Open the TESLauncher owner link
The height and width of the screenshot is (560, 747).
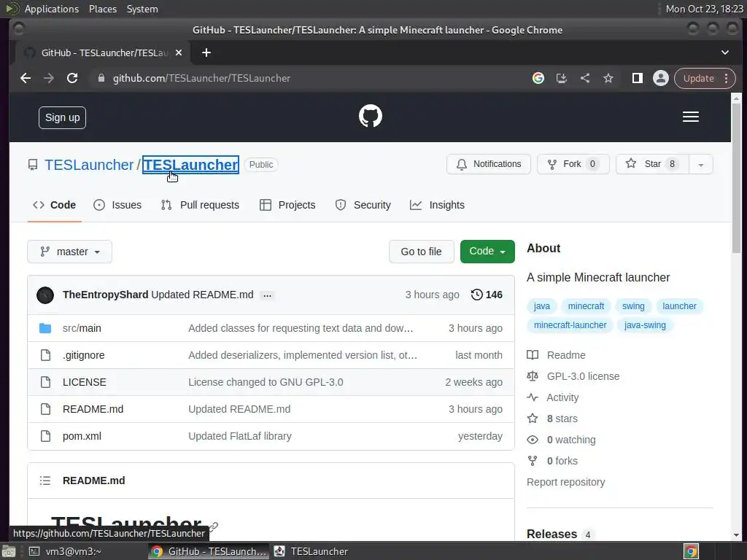[89, 165]
